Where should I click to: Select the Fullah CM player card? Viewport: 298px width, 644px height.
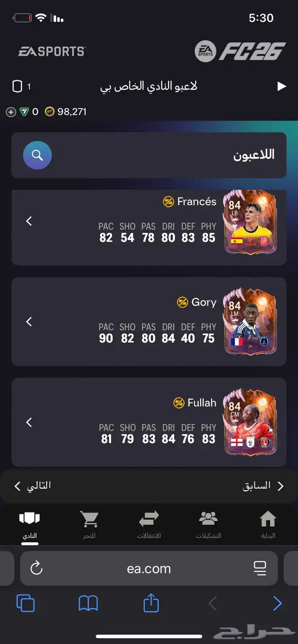point(250,422)
